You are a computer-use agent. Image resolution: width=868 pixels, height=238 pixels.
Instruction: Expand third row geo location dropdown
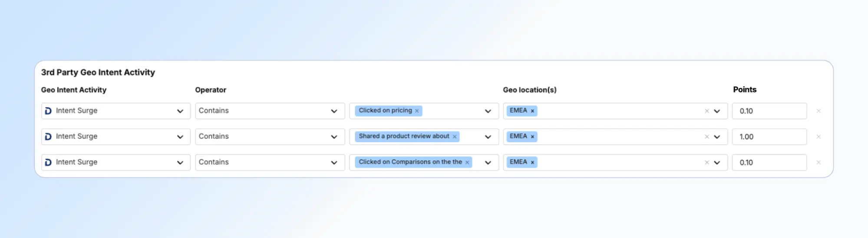(717, 163)
